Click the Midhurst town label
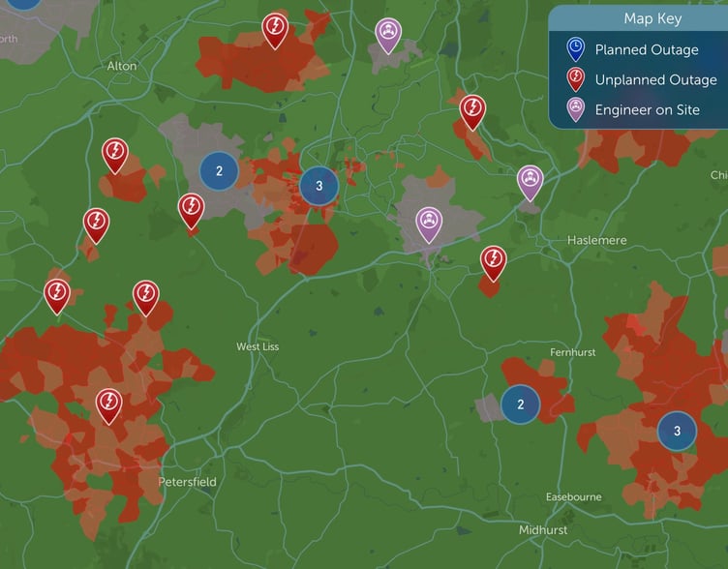This screenshot has width=728, height=569. coord(543,530)
